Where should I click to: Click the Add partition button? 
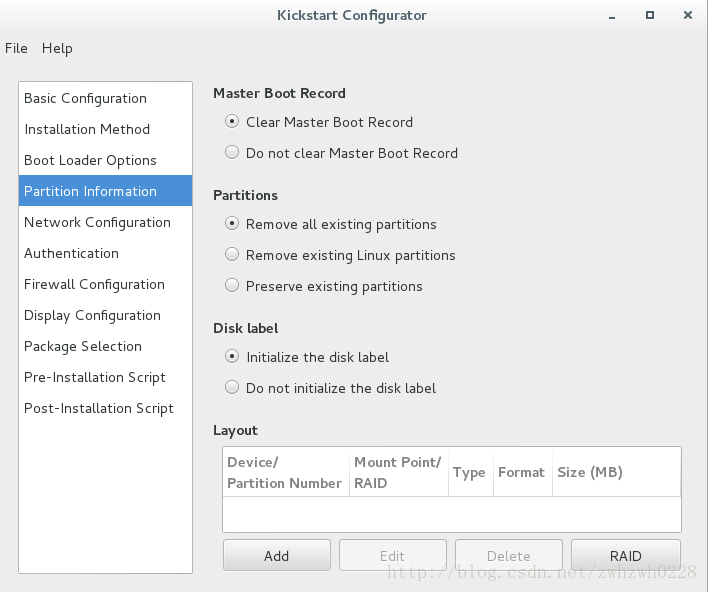coord(276,555)
